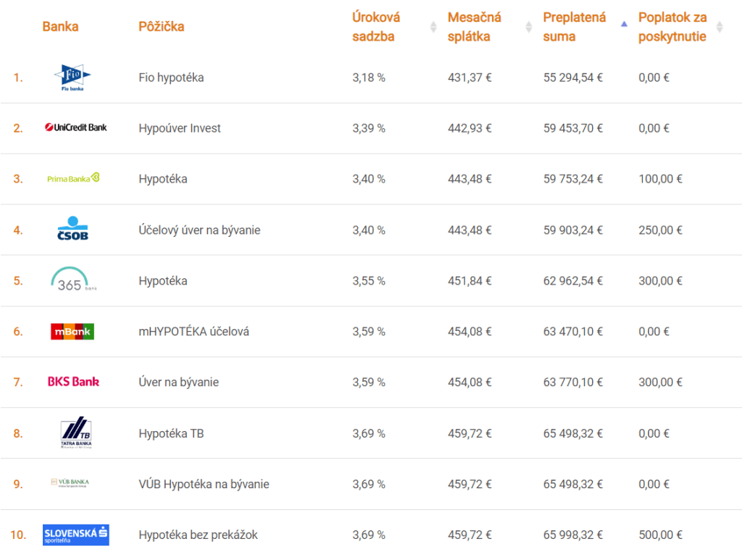Click the Prima Banka logo
The height and width of the screenshot is (560, 742).
coord(73,178)
